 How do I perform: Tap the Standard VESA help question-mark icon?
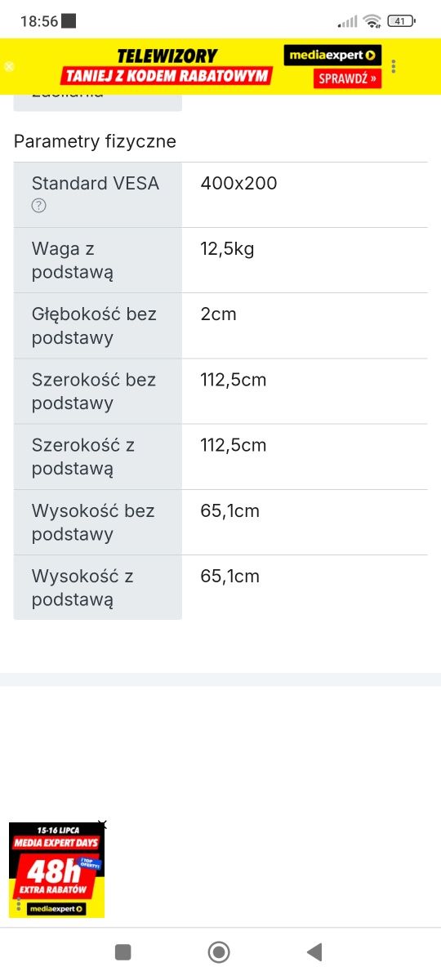tap(38, 206)
